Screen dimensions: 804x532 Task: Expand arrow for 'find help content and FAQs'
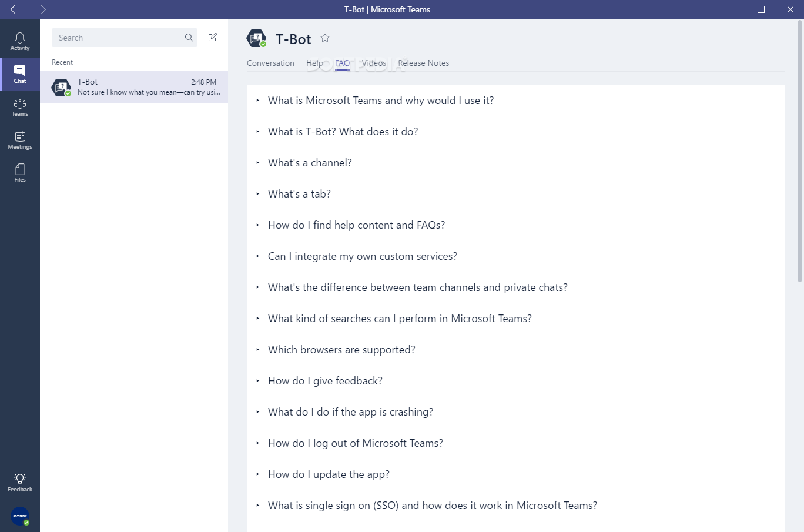(258, 225)
